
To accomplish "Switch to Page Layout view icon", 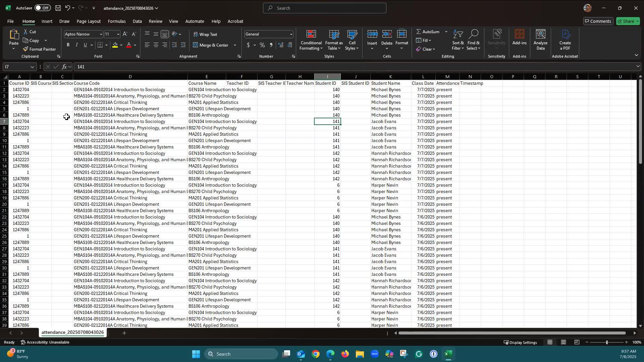I will coord(563,342).
